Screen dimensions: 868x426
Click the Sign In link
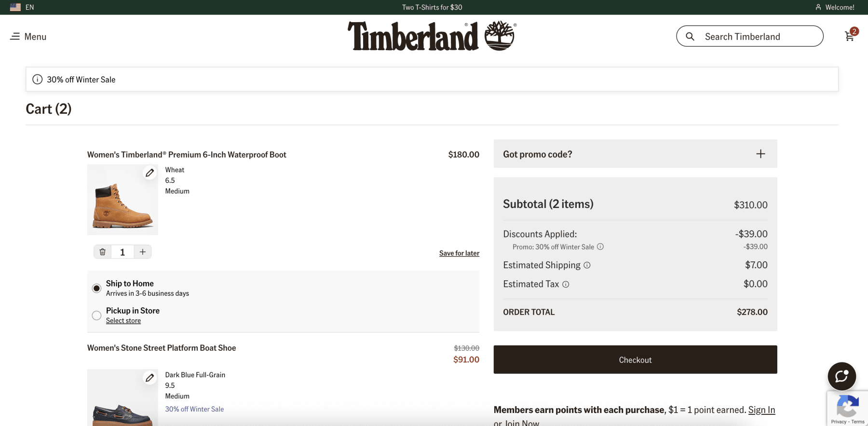761,410
